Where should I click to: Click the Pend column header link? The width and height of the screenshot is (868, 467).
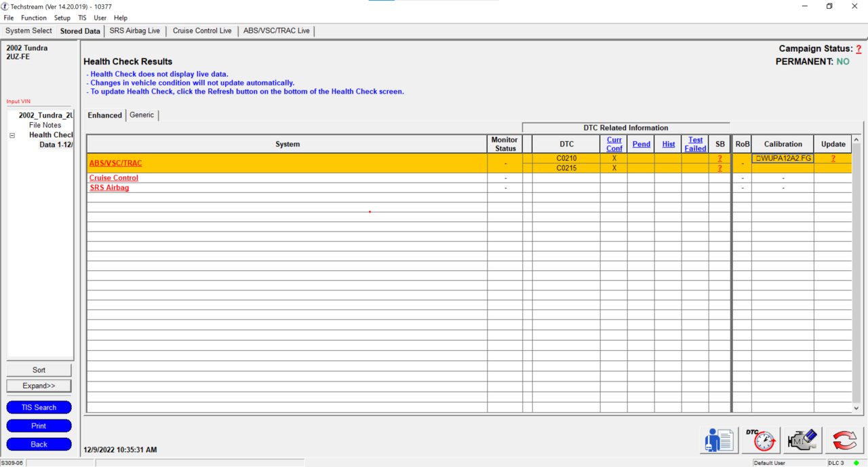[x=642, y=144]
